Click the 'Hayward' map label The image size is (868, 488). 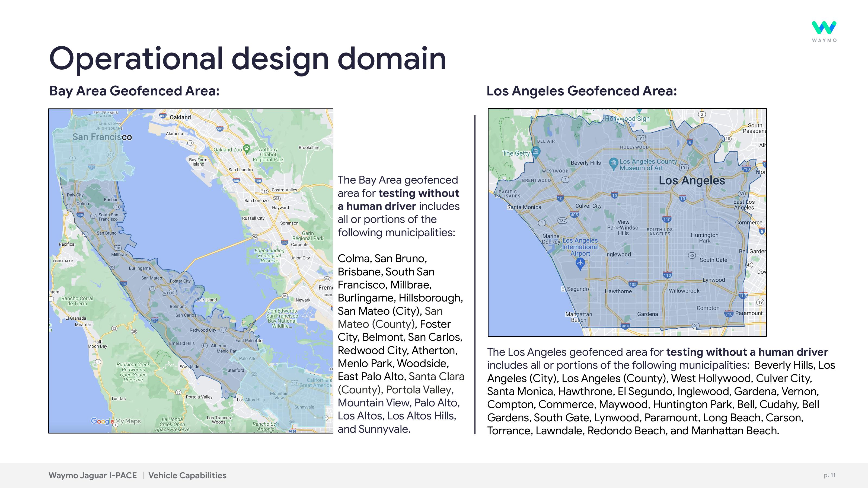click(280, 208)
